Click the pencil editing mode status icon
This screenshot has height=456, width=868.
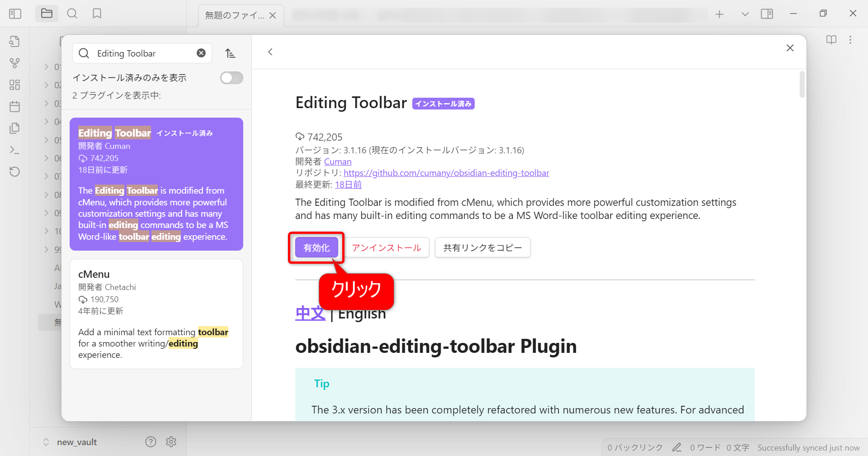(x=676, y=447)
